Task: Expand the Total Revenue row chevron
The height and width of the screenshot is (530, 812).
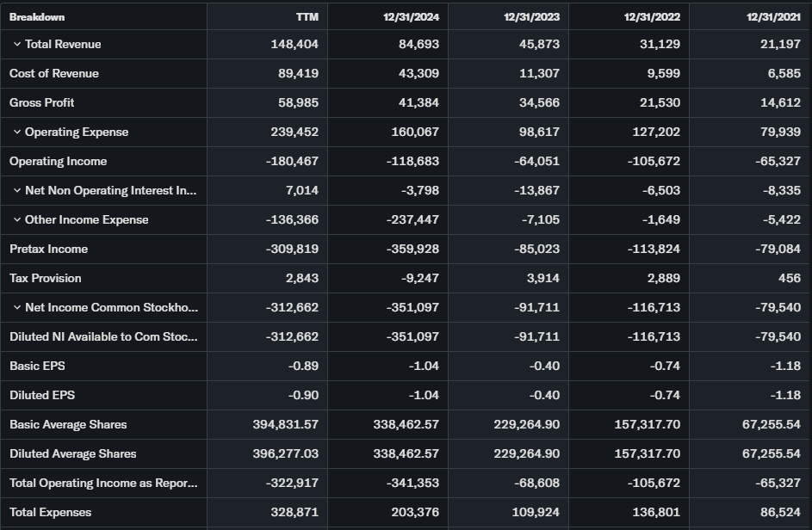Action: point(17,44)
